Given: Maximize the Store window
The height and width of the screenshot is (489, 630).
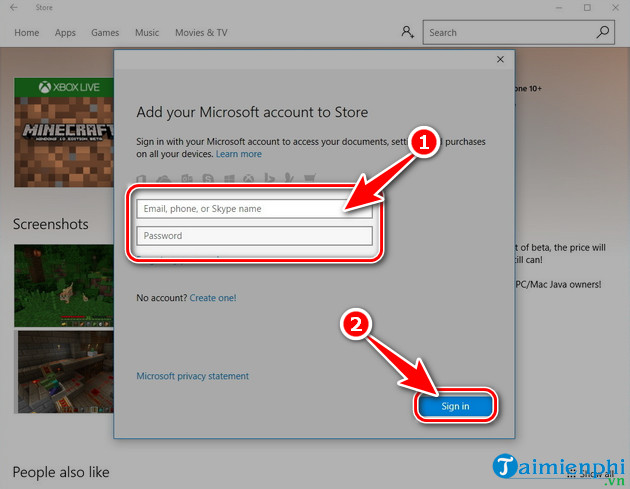Looking at the screenshot, I should click(x=587, y=8).
